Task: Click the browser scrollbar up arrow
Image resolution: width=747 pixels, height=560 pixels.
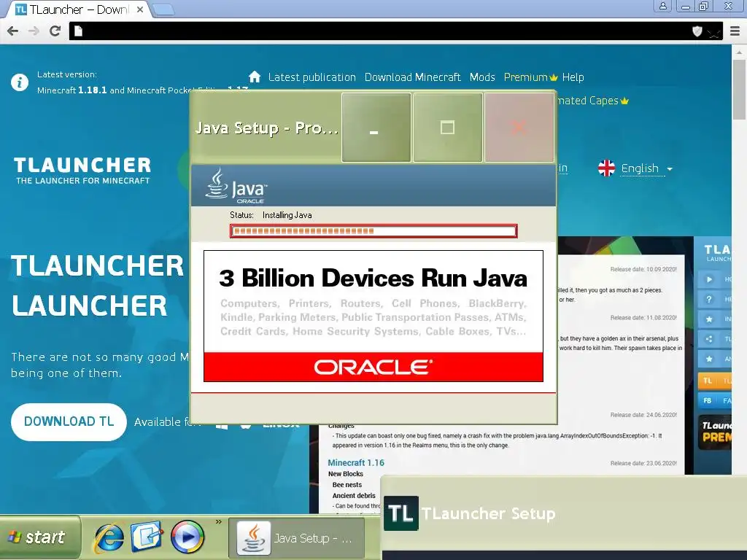Action: point(739,52)
